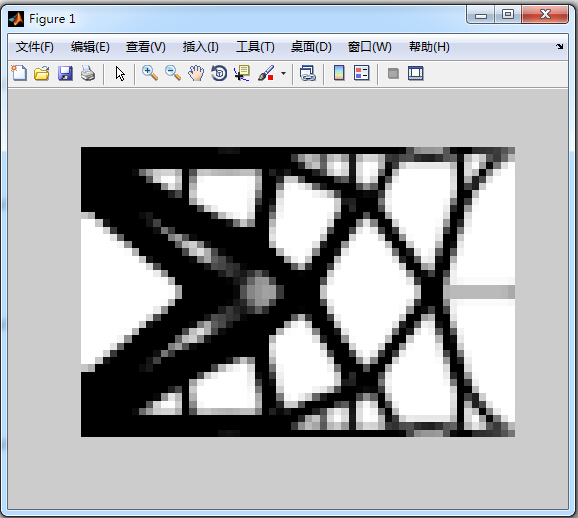Screen dimensions: 578x518
Task: Click the Link Plot icon
Action: tap(307, 73)
